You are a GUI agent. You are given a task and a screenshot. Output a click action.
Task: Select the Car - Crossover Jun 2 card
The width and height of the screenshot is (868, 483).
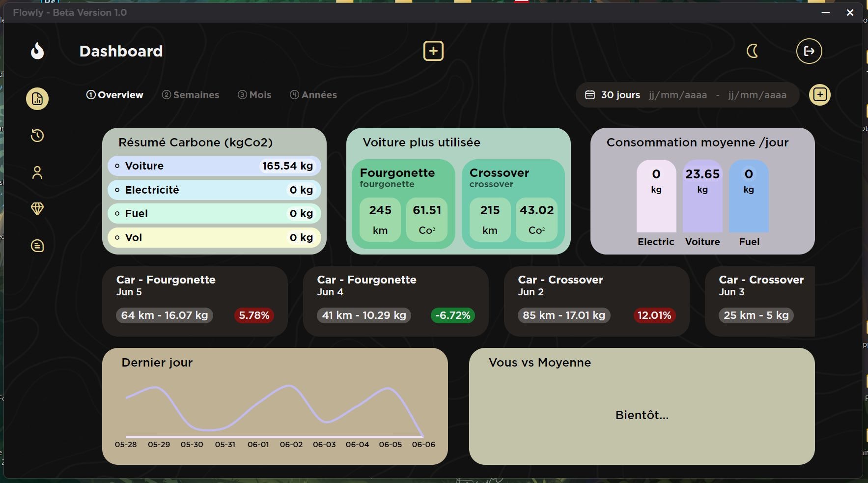596,301
